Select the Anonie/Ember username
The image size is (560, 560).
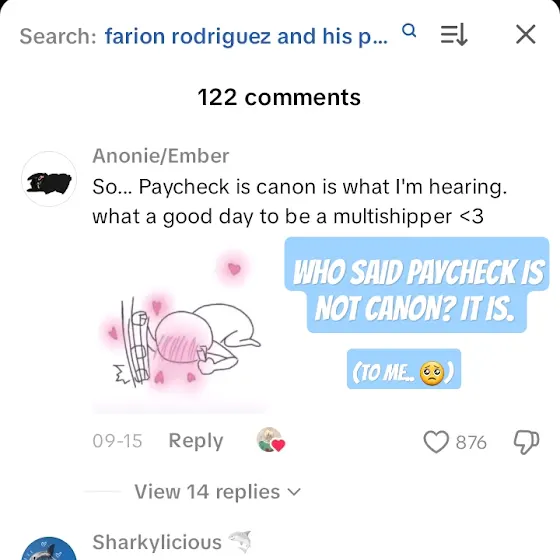[161, 156]
